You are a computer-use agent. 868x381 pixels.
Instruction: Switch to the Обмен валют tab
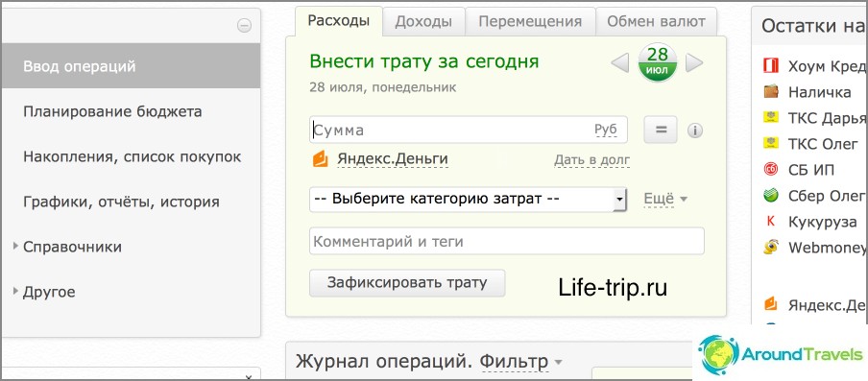[x=656, y=21]
